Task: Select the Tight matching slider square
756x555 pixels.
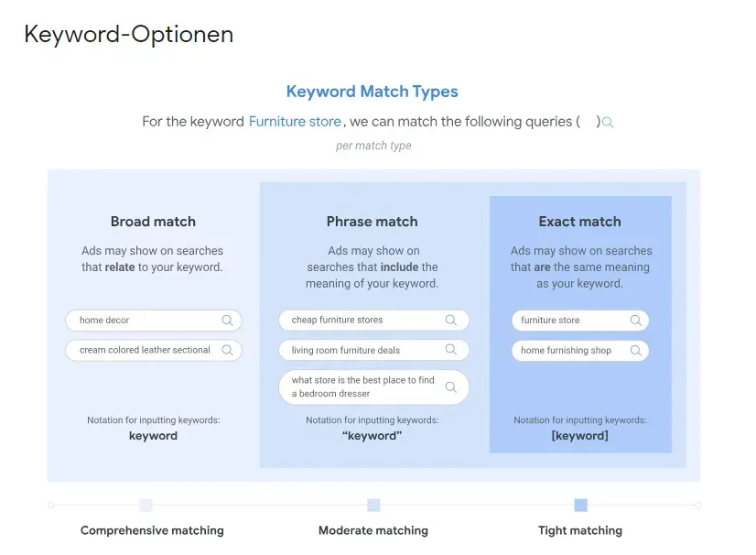Action: coord(581,506)
